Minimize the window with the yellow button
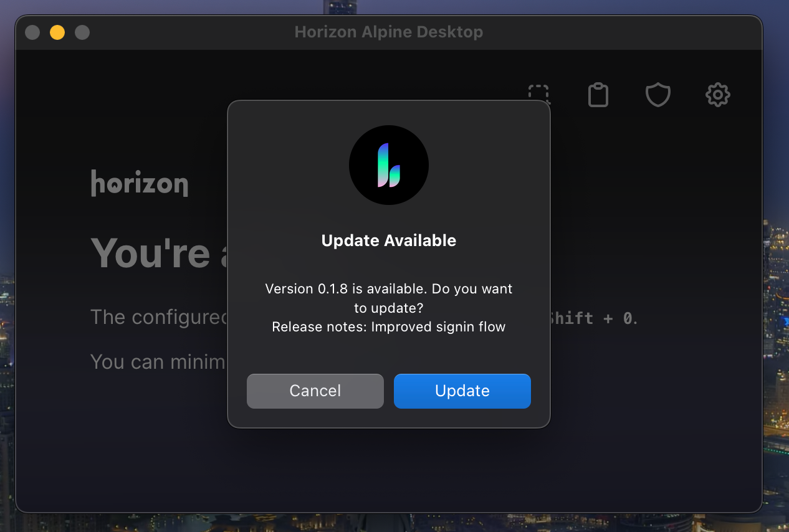Image resolution: width=789 pixels, height=532 pixels. tap(57, 32)
